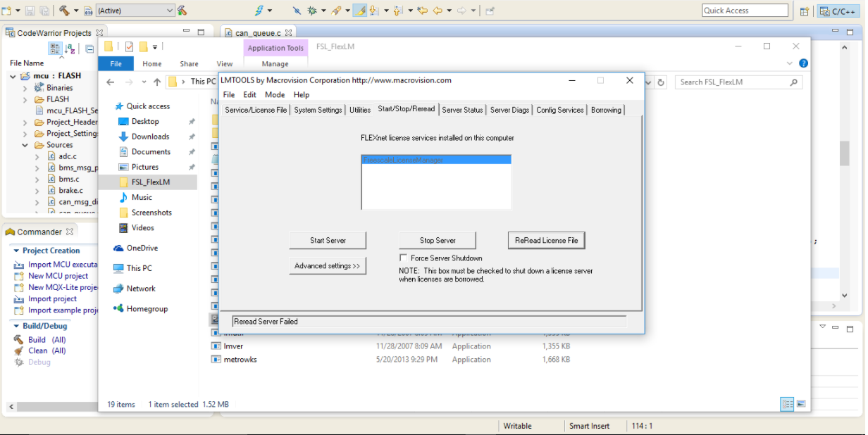Click the Refresh icon in File Explorer address bar
This screenshot has width=868, height=435.
660,82
